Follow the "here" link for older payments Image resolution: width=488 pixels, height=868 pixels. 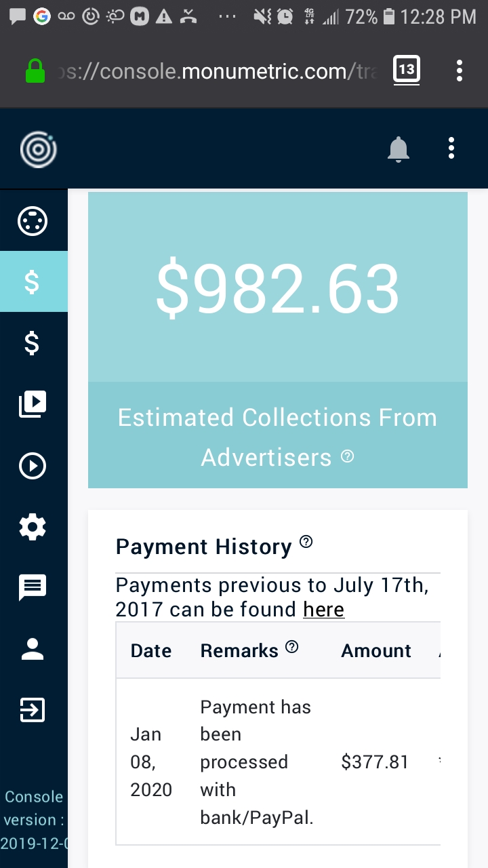coord(323,609)
